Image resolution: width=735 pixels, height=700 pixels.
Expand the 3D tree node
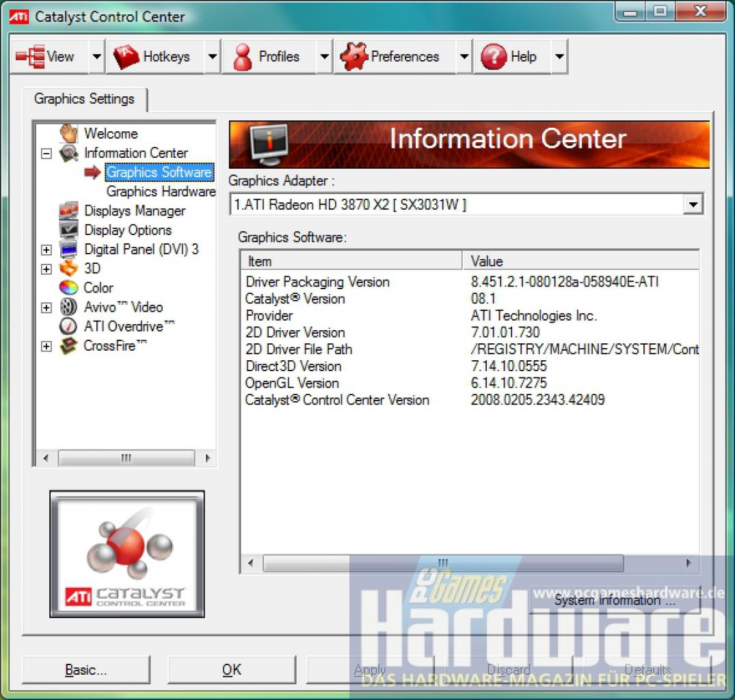click(x=46, y=269)
